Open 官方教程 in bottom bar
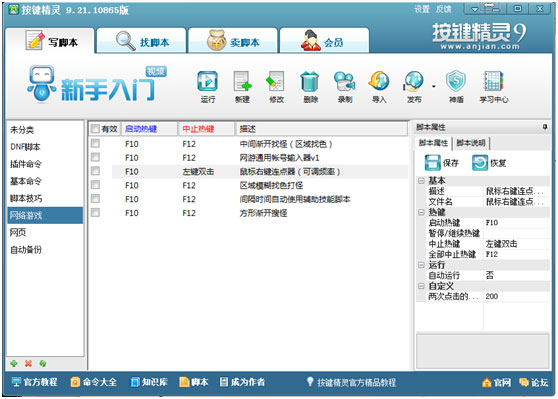The width and height of the screenshot is (558, 399). click(35, 382)
